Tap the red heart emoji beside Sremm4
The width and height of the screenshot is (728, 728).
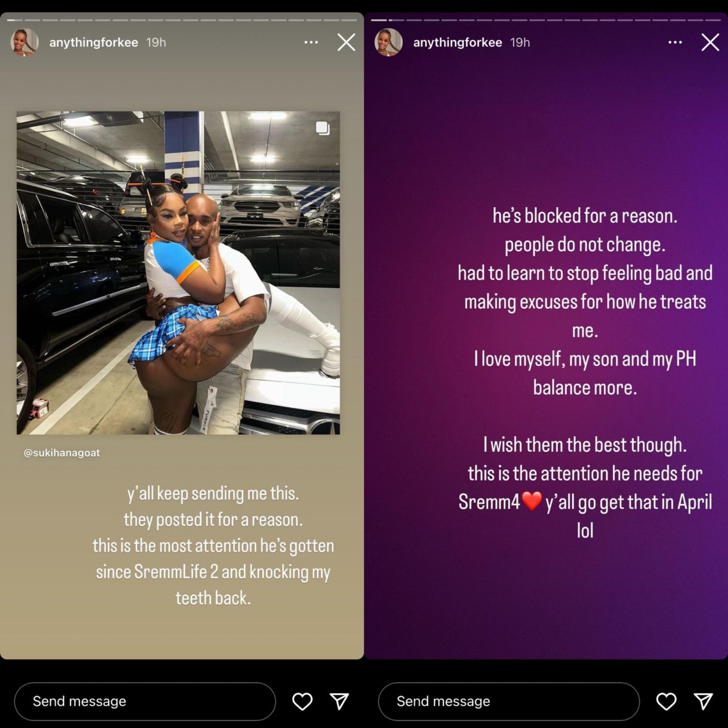532,501
